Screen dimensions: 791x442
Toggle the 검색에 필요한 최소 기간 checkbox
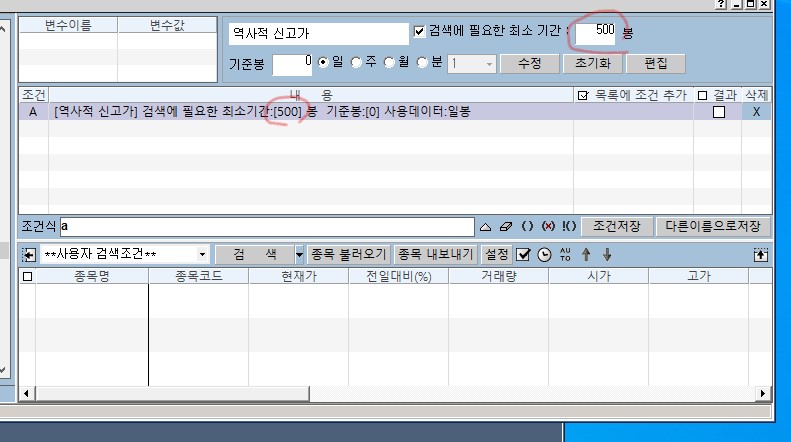pos(419,33)
